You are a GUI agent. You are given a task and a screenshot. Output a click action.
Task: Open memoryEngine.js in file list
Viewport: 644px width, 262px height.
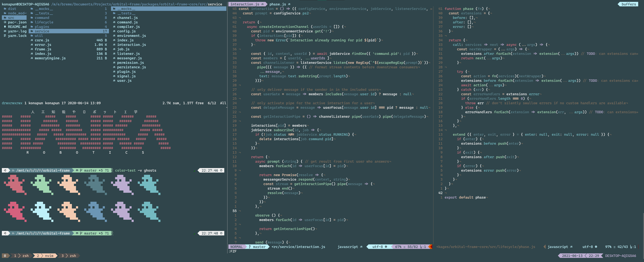(x=50, y=58)
